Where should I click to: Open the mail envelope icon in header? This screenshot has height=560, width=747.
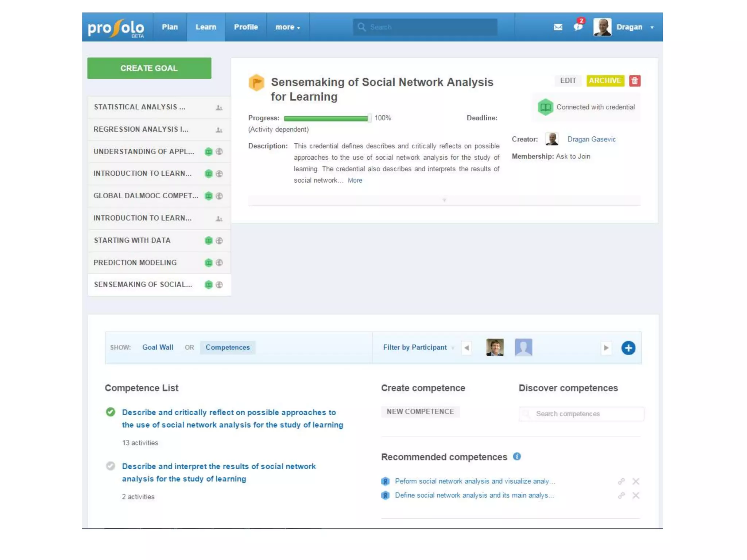pos(558,27)
